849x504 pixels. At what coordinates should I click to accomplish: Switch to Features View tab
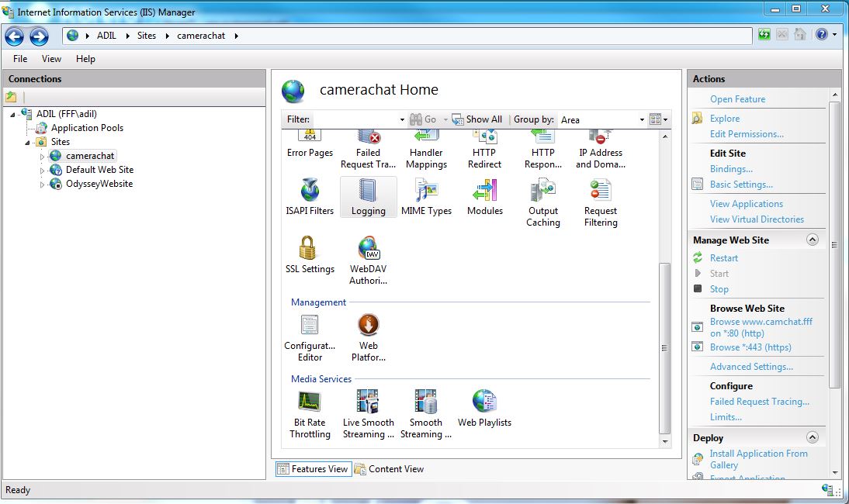(x=314, y=469)
